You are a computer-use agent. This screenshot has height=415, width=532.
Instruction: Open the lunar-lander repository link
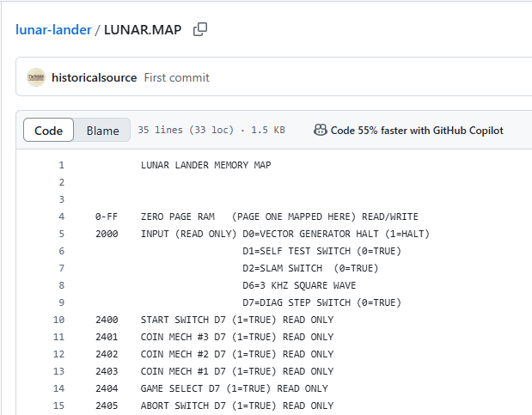tap(53, 30)
